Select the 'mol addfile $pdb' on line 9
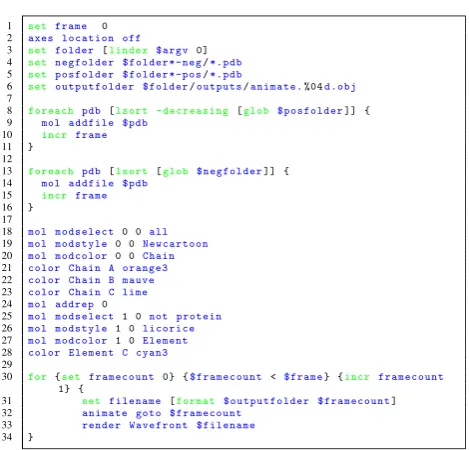This screenshot has height=450, width=469. [x=95, y=123]
